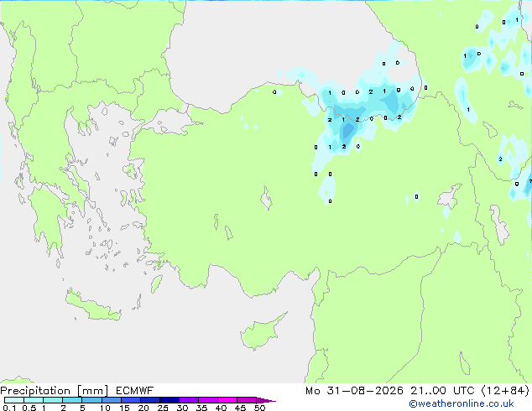The image size is (532, 411).
Task: Choose the 15 mm blue legend swatch
Action: (x=131, y=400)
